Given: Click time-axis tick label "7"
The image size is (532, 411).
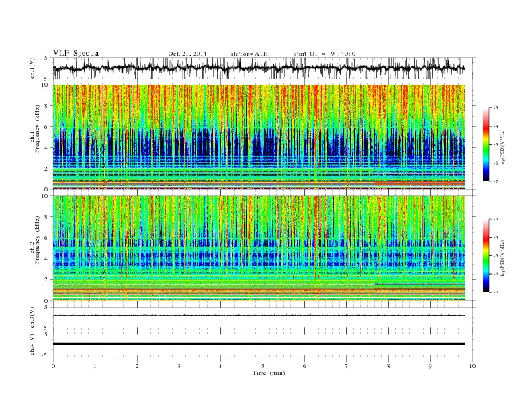Looking at the screenshot, I should [x=347, y=366].
